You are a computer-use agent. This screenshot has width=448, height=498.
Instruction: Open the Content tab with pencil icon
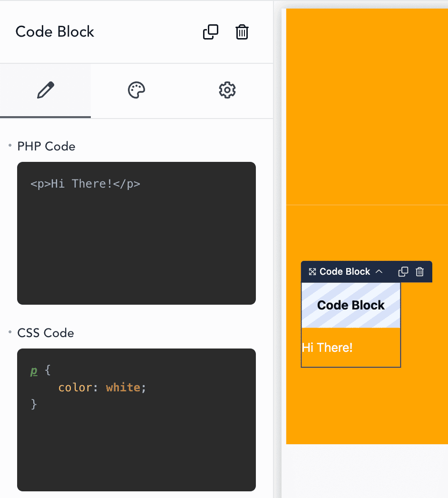point(45,90)
